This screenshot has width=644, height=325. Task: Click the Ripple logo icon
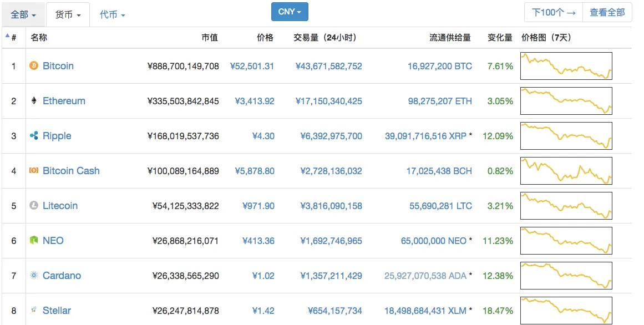point(34,135)
